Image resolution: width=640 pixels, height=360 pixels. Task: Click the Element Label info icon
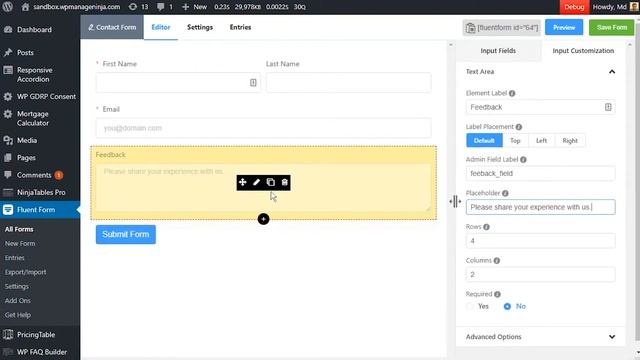(x=512, y=93)
